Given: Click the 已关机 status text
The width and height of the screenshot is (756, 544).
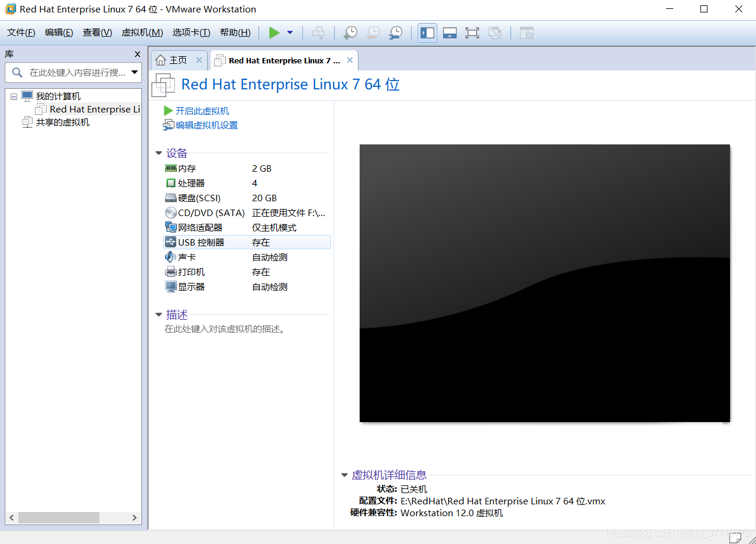Looking at the screenshot, I should [413, 489].
